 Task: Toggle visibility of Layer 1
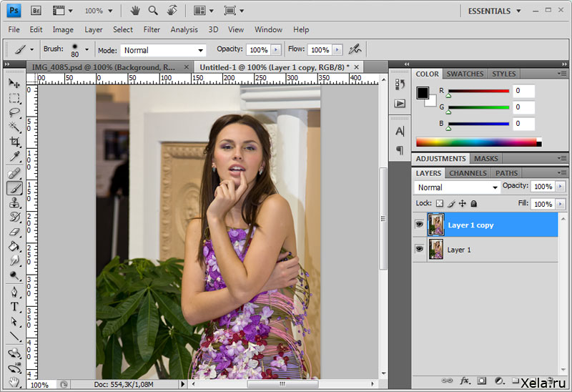(x=419, y=250)
